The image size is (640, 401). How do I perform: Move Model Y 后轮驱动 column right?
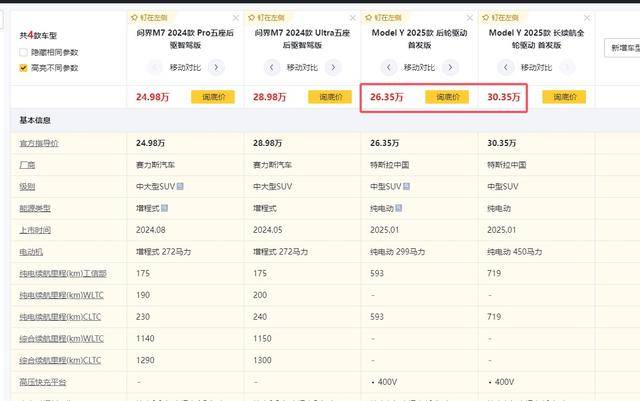450,67
